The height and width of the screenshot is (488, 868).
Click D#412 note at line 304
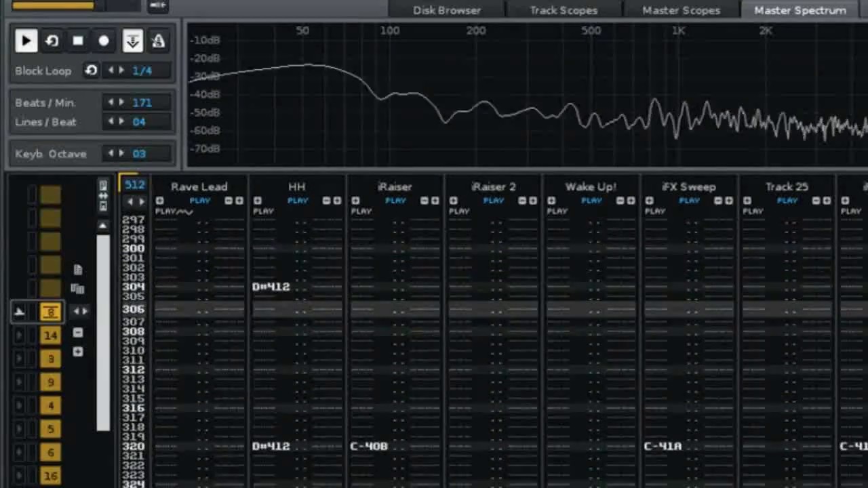pos(271,287)
